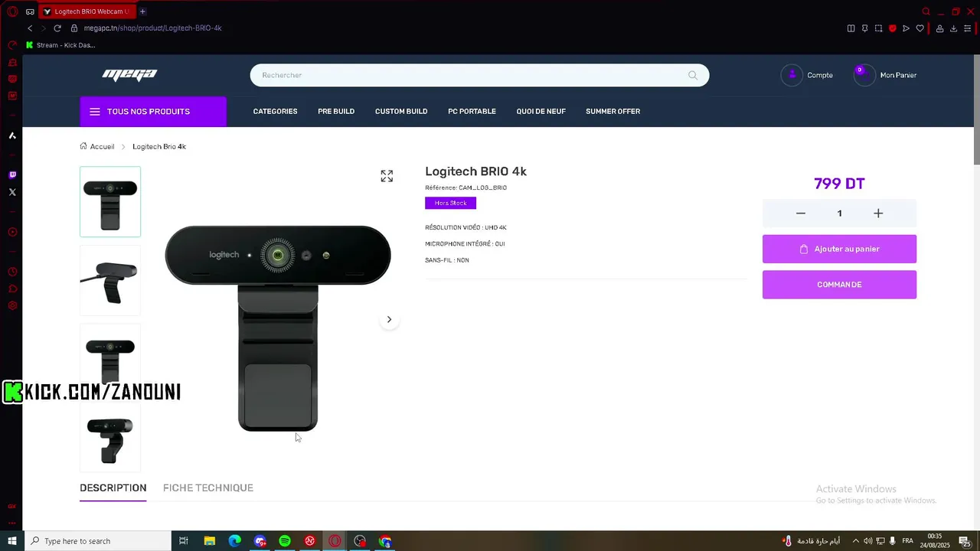
Task: Click the Rechercher search field
Action: coord(479,75)
